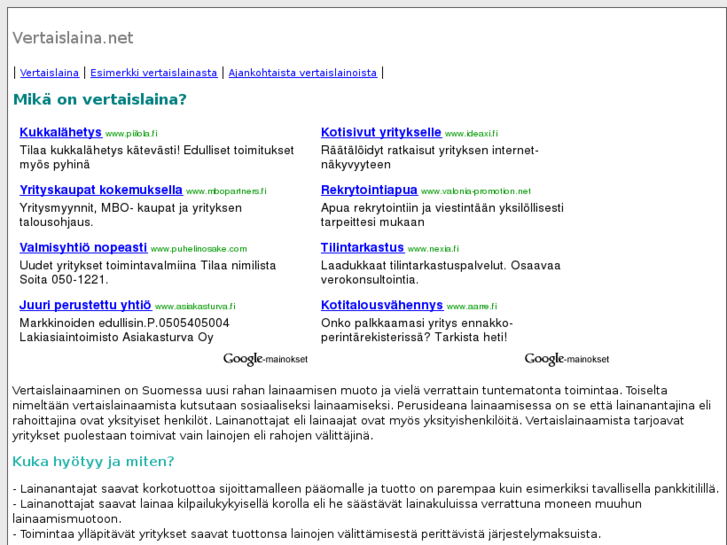Open the Vertaislaina navigation link
This screenshot has width=727, height=545.
pyautogui.click(x=49, y=73)
